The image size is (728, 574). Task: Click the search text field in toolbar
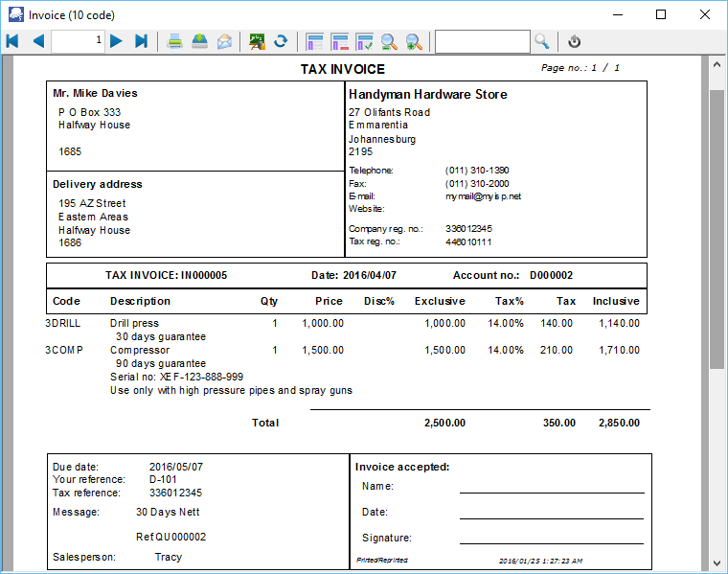point(482,41)
